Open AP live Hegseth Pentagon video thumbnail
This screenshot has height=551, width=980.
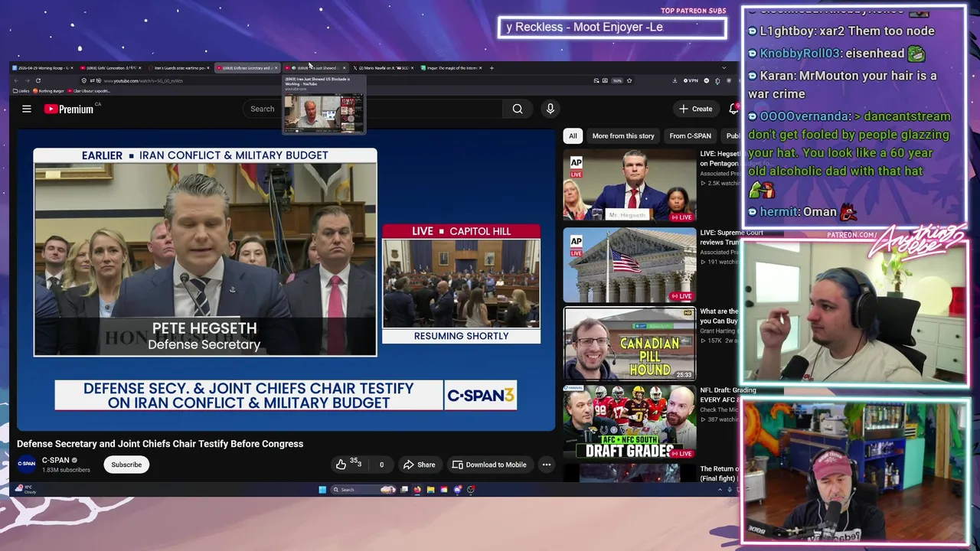[x=629, y=184]
